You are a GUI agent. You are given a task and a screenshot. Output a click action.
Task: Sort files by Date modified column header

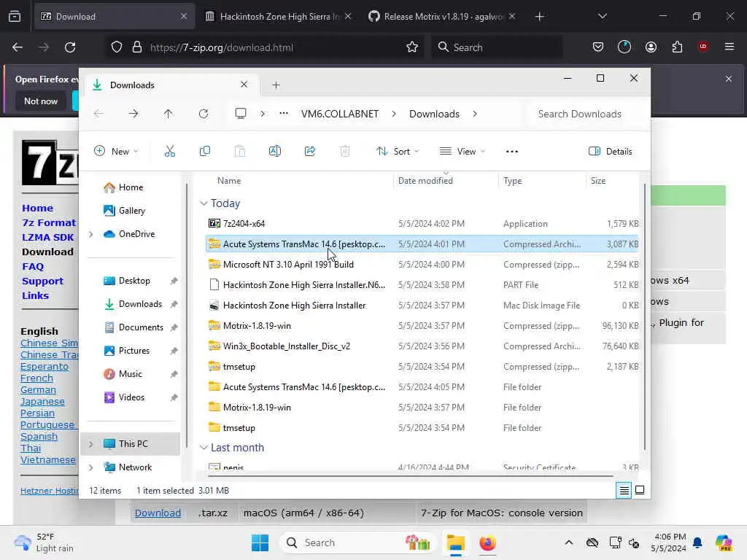[x=425, y=181]
